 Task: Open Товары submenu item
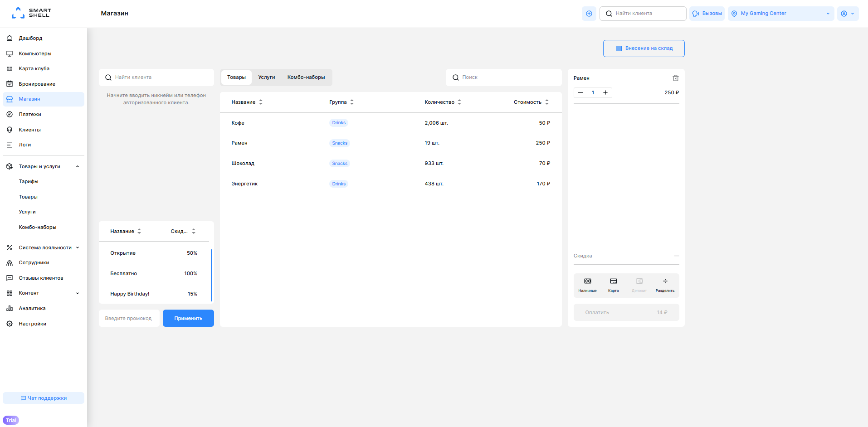(x=28, y=197)
